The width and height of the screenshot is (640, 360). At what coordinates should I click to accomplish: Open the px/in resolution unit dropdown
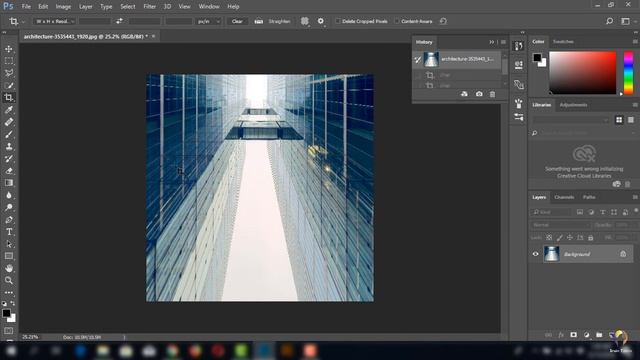point(208,21)
